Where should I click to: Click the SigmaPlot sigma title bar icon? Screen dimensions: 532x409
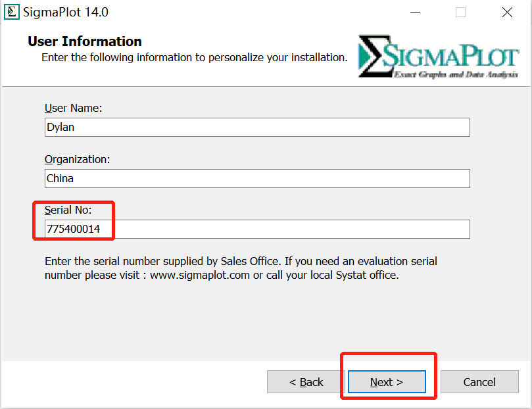[12, 12]
